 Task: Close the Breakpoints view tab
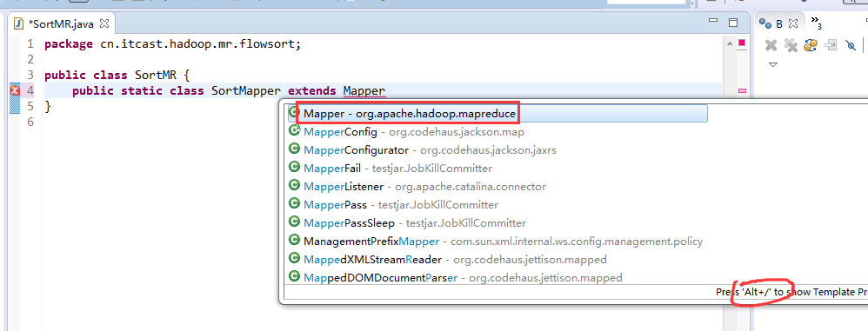point(793,23)
